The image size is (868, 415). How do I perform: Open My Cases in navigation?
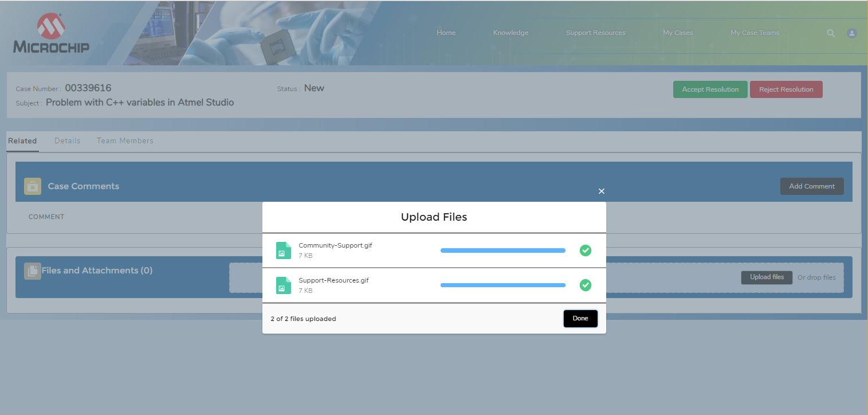678,33
